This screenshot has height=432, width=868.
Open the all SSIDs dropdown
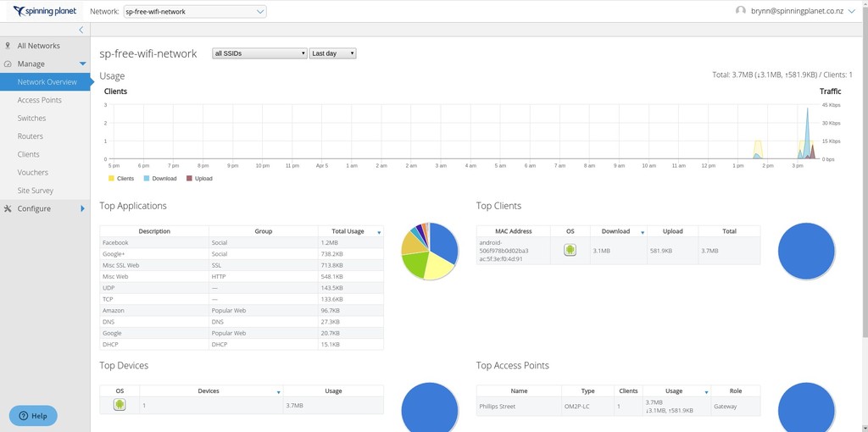coord(259,53)
